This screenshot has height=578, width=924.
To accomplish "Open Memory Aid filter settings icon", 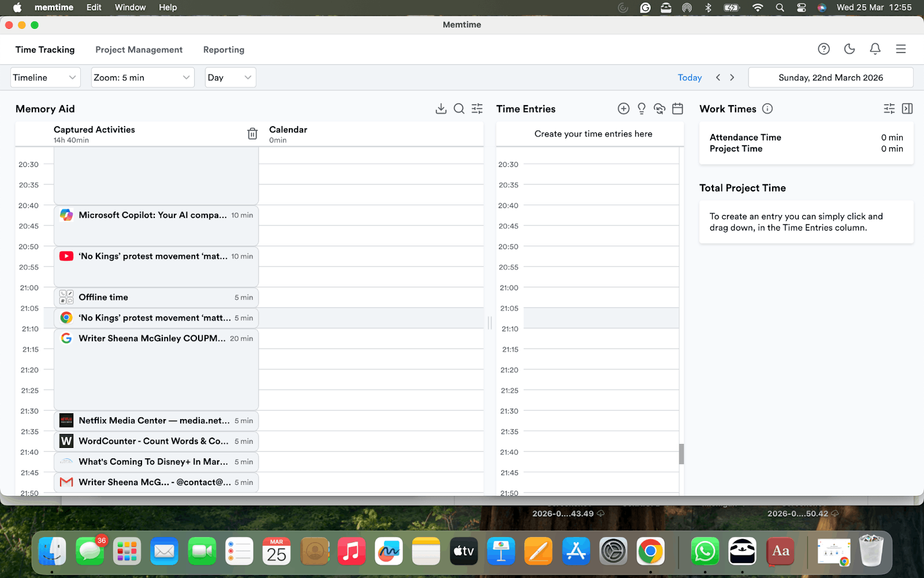I will point(476,108).
